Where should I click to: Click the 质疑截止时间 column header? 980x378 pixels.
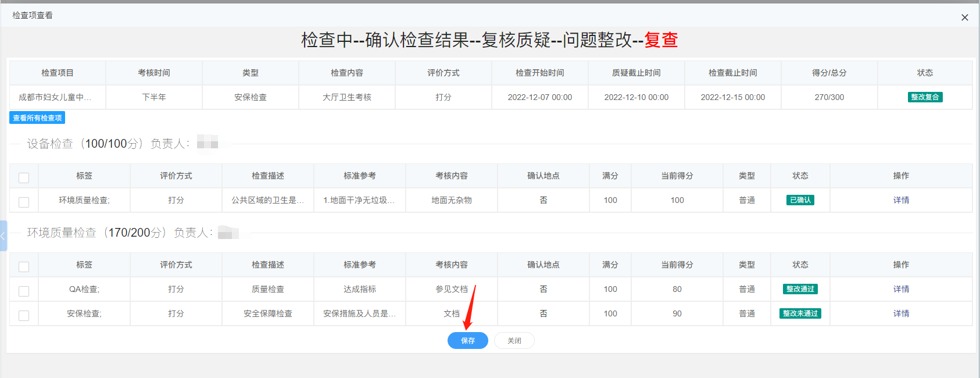tap(636, 73)
